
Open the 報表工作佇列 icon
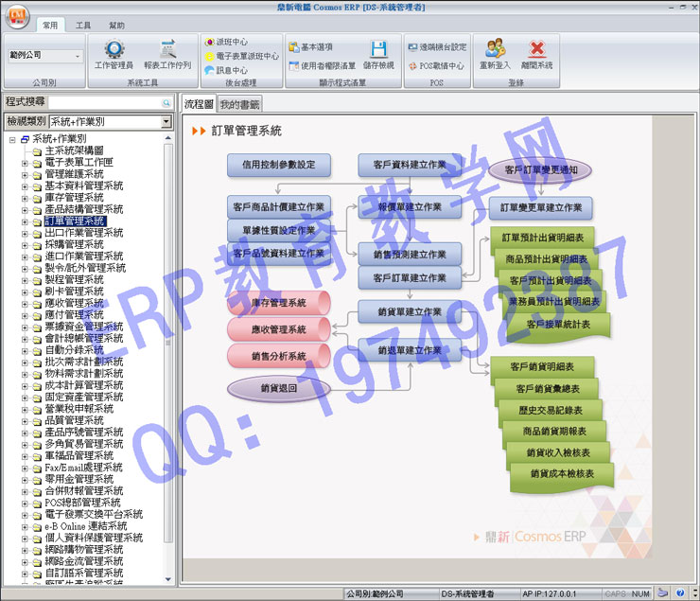click(x=167, y=55)
